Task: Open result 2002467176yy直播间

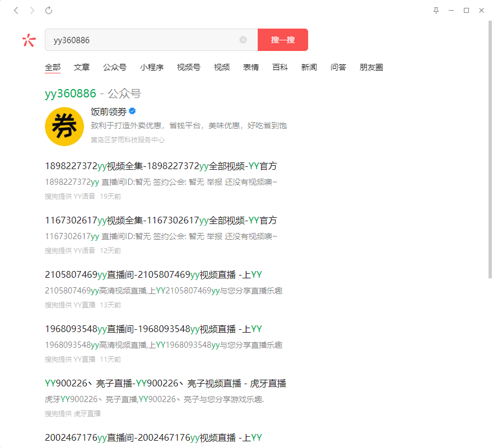Action: pos(154,437)
